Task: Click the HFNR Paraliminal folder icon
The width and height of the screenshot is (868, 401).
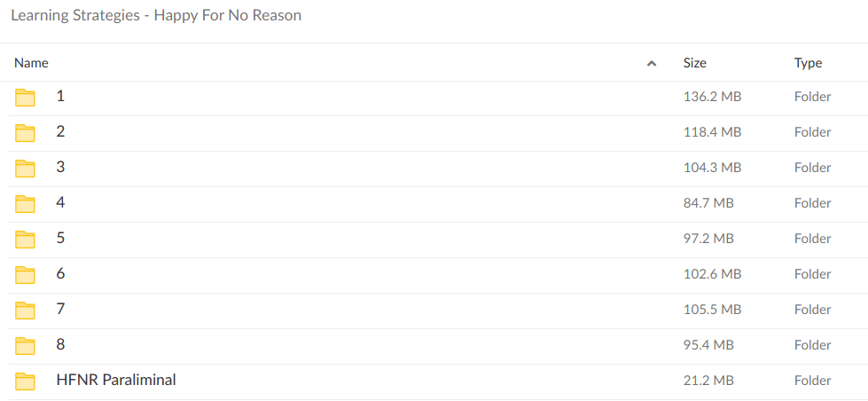Action: pyautogui.click(x=25, y=381)
